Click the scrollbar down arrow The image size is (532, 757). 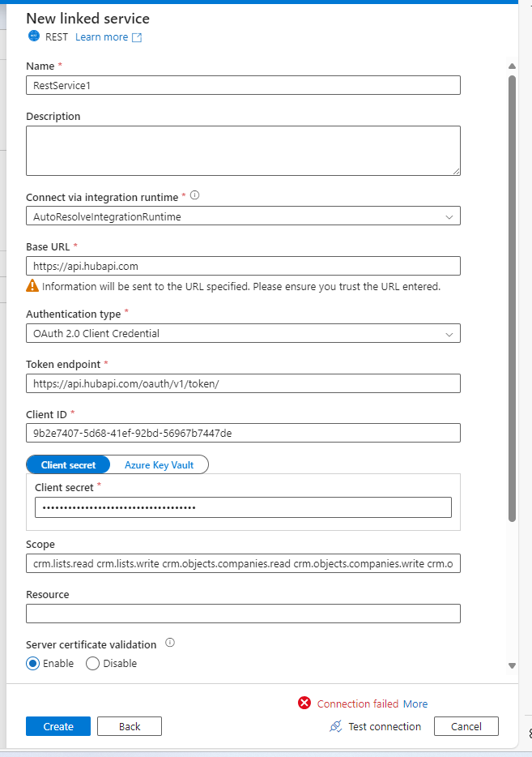(513, 665)
